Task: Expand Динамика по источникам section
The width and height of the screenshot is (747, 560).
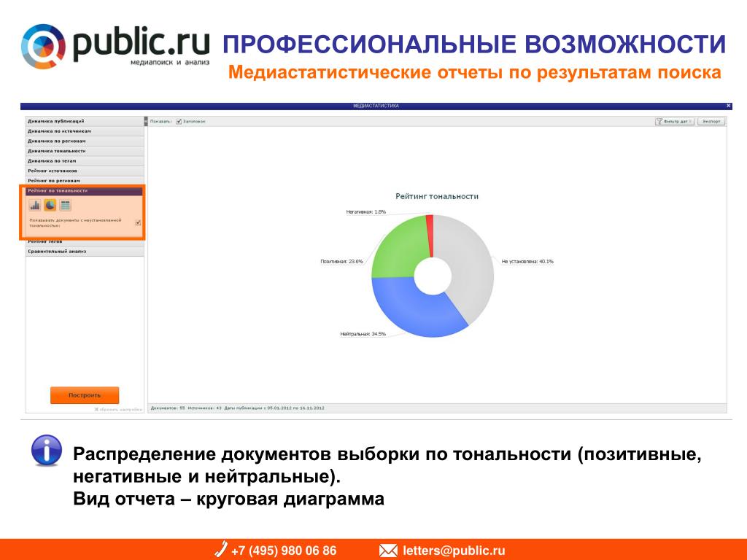Action: click(x=85, y=131)
